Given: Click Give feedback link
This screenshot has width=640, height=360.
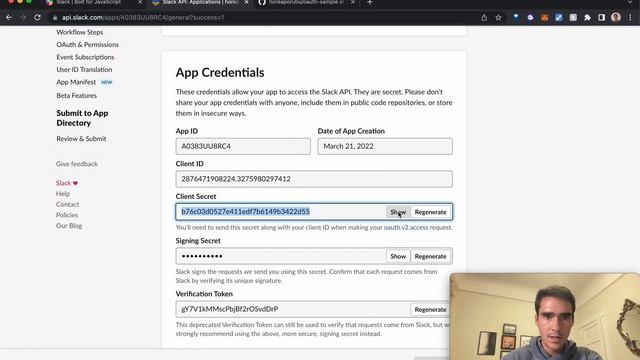Looking at the screenshot, I should click(77, 164).
